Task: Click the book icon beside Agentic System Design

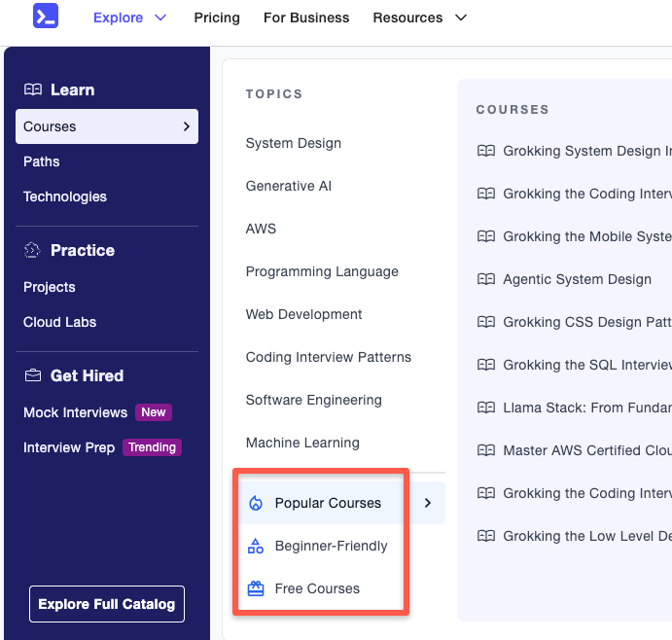Action: [486, 279]
